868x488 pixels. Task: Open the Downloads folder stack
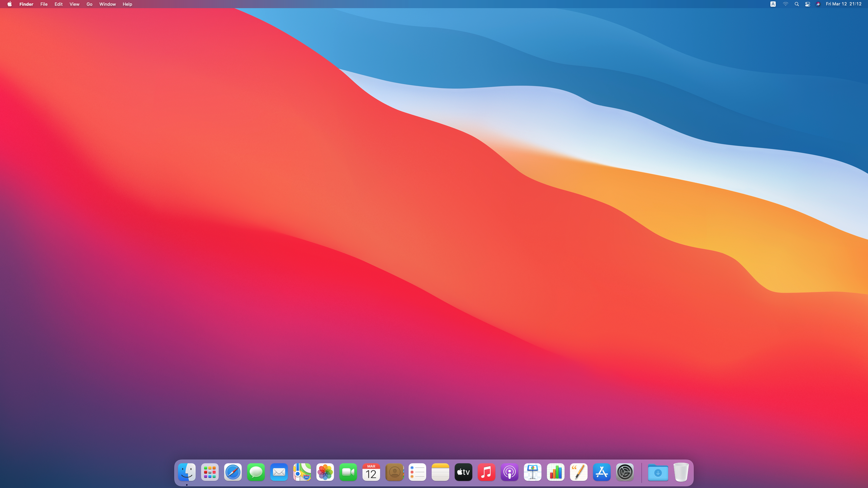coord(658,472)
